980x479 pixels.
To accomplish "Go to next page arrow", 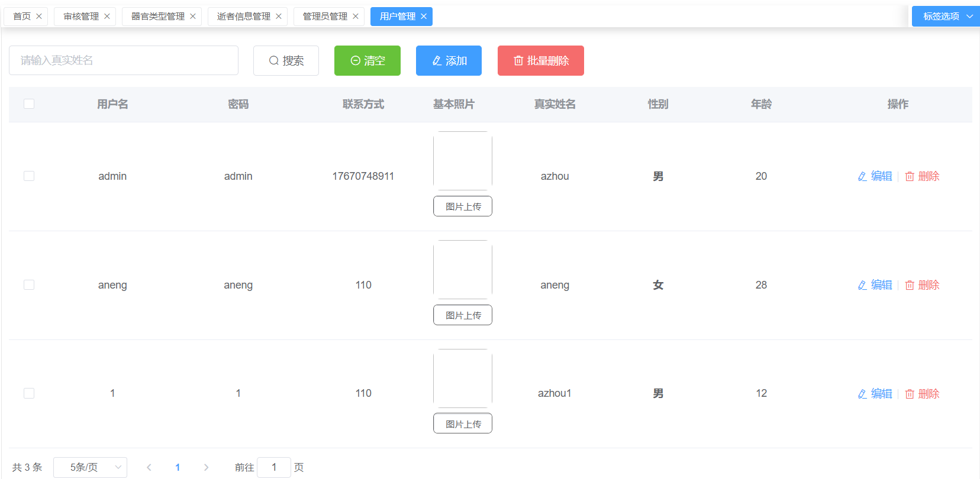I will pyautogui.click(x=206, y=467).
